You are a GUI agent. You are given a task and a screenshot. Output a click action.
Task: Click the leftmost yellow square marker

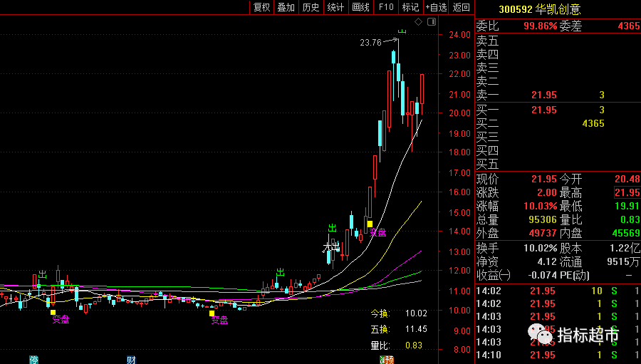point(53,312)
